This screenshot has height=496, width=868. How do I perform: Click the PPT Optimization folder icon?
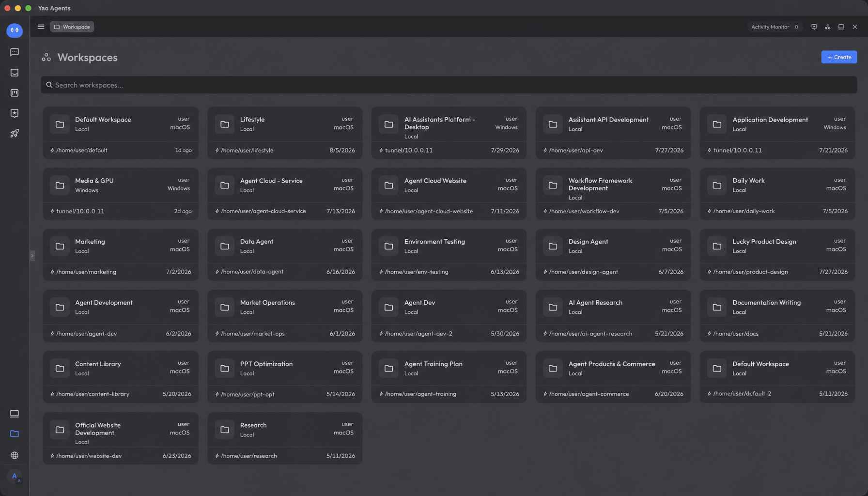(225, 369)
